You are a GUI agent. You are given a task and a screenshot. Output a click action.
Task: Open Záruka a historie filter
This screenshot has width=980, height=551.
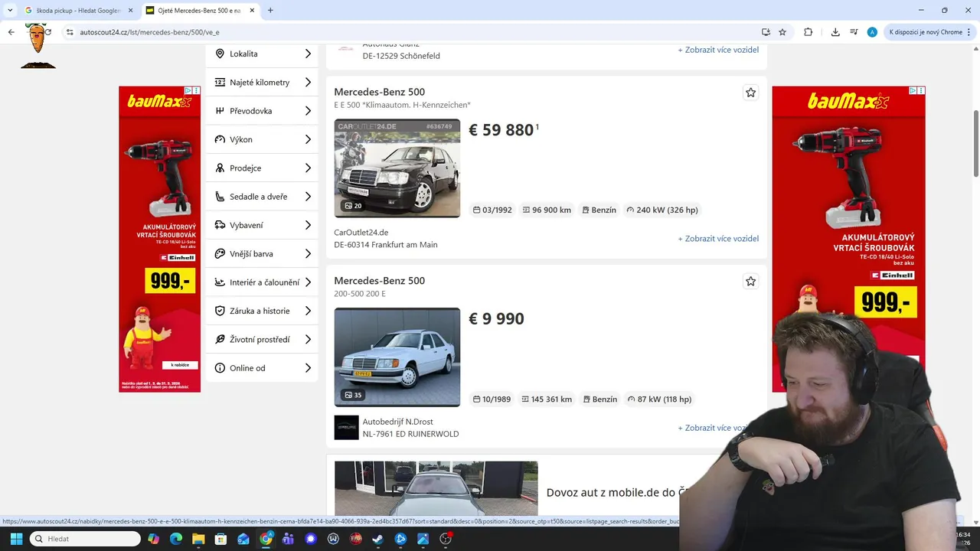pos(262,311)
